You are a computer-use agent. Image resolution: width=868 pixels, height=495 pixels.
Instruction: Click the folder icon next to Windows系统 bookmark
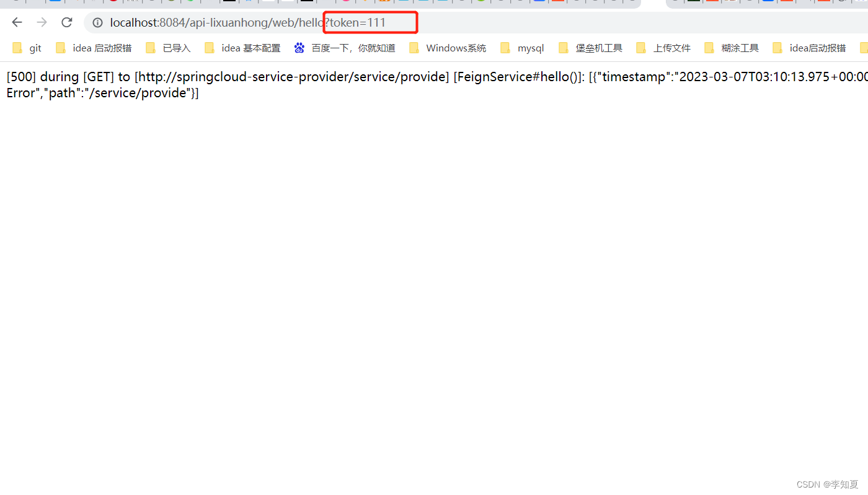(x=414, y=47)
